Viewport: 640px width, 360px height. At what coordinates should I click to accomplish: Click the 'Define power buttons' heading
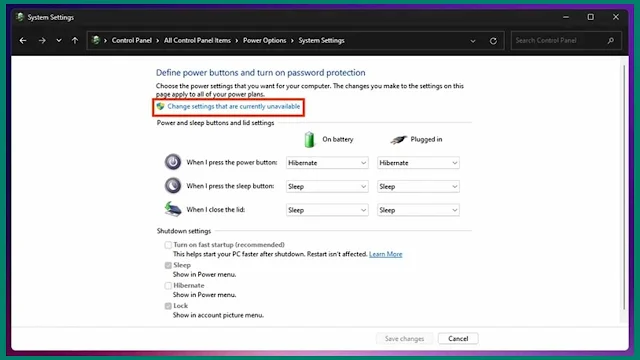[x=260, y=73]
